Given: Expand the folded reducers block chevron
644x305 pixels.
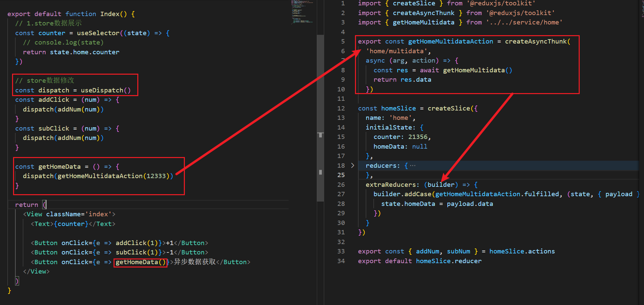Looking at the screenshot, I should [352, 165].
